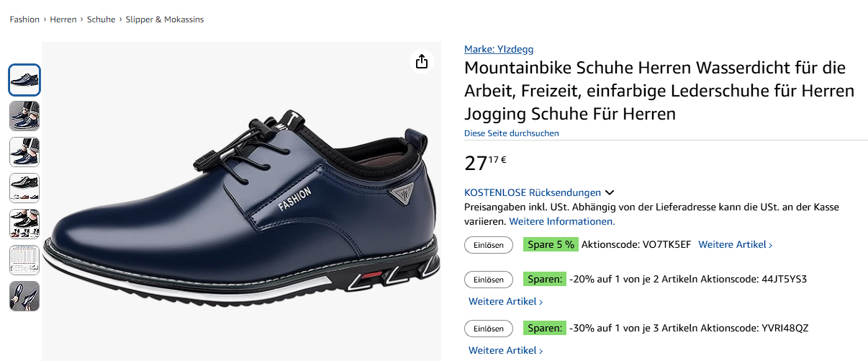Open Weitere Artikel under the -20% offer
Image resolution: width=868 pixels, height=361 pixels.
pyautogui.click(x=505, y=301)
